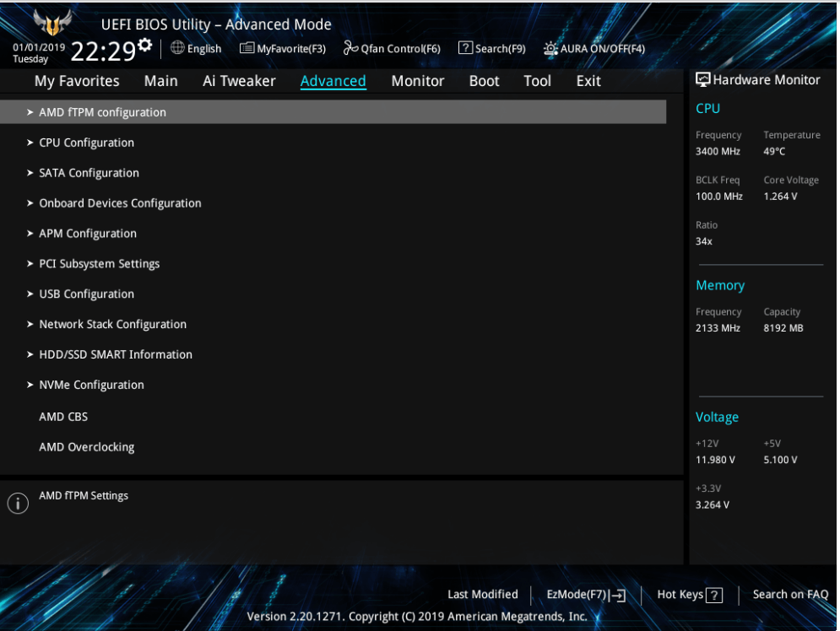
Task: Open PCI Subsystem Settings text
Action: [99, 264]
